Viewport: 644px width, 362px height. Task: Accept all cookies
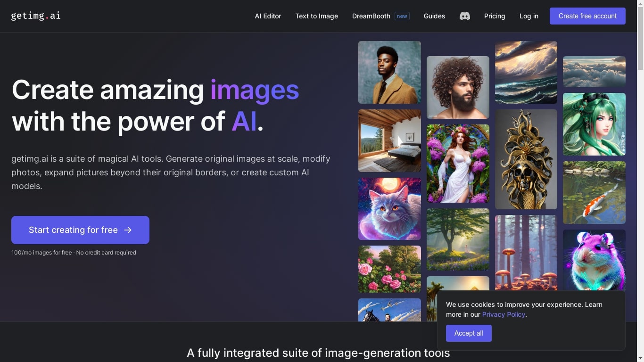click(x=468, y=333)
